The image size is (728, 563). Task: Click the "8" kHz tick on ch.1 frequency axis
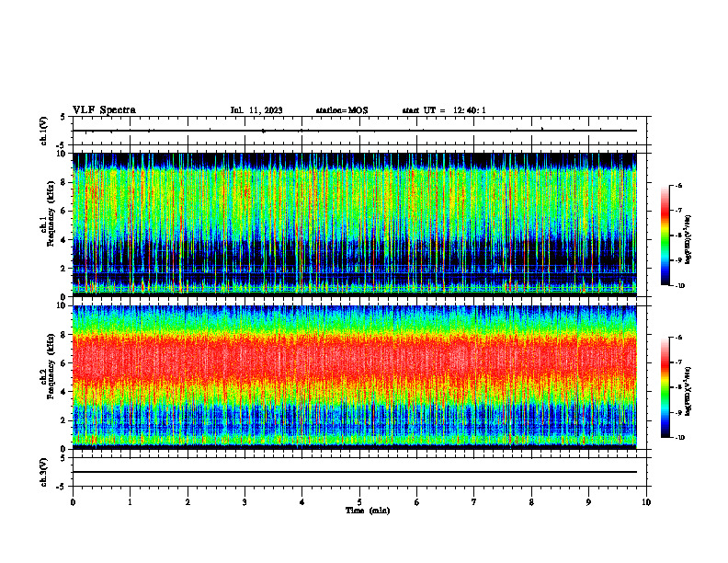[x=65, y=182]
